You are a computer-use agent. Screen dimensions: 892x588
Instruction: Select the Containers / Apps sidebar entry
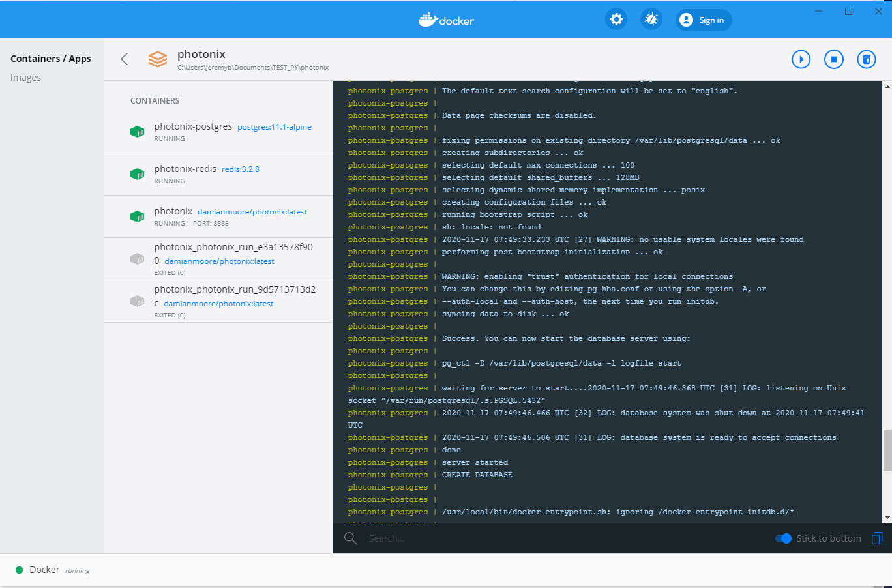51,58
